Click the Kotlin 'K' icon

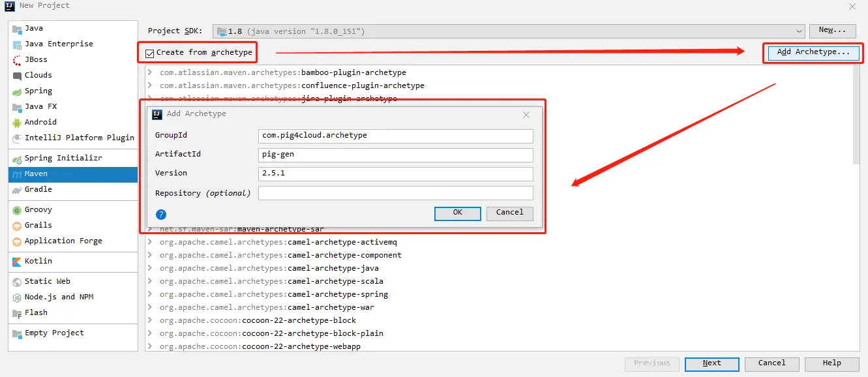pyautogui.click(x=17, y=262)
